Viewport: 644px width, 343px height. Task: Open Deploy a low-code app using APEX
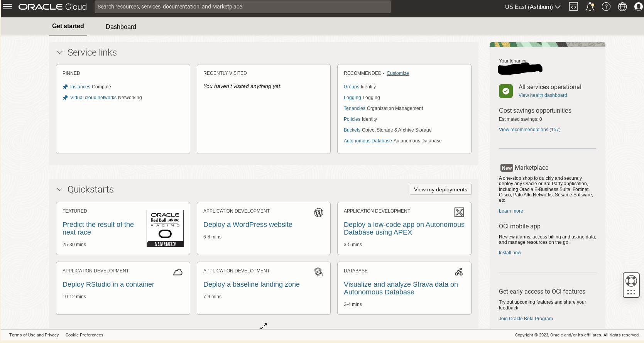[404, 228]
